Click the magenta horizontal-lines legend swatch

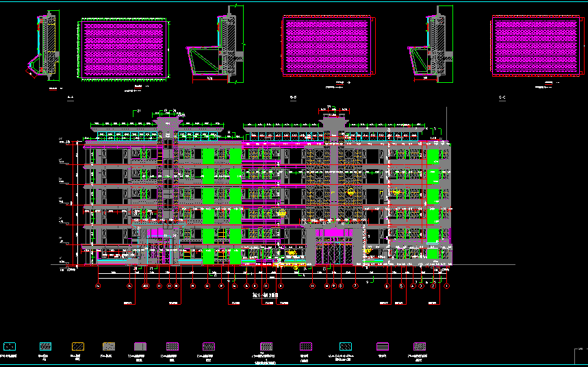(x=383, y=346)
